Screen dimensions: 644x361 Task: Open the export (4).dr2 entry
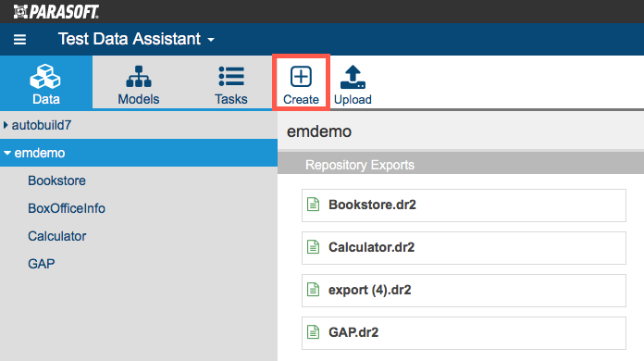coord(464,291)
